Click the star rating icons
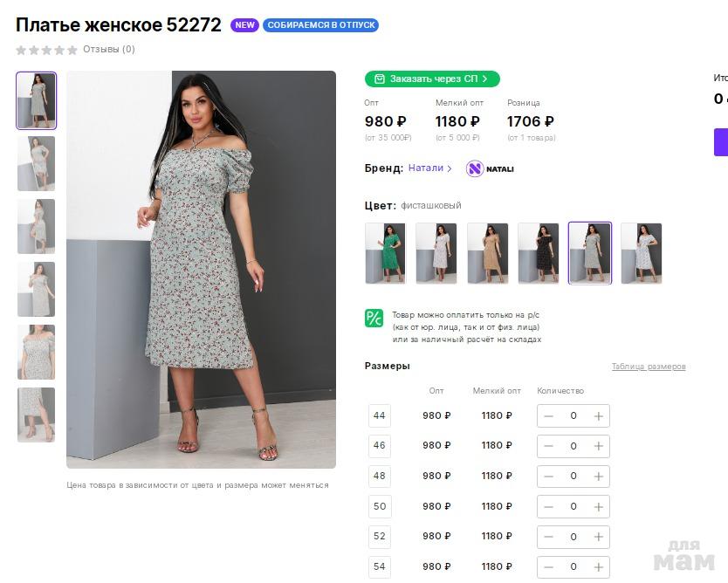Image resolution: width=728 pixels, height=583 pixels. [46, 50]
